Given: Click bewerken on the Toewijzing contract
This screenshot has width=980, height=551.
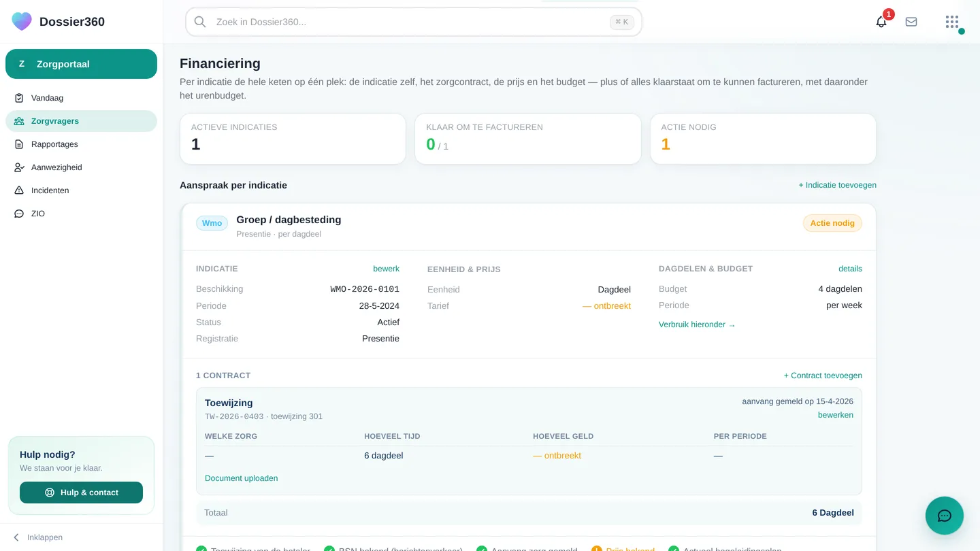Looking at the screenshot, I should tap(836, 415).
